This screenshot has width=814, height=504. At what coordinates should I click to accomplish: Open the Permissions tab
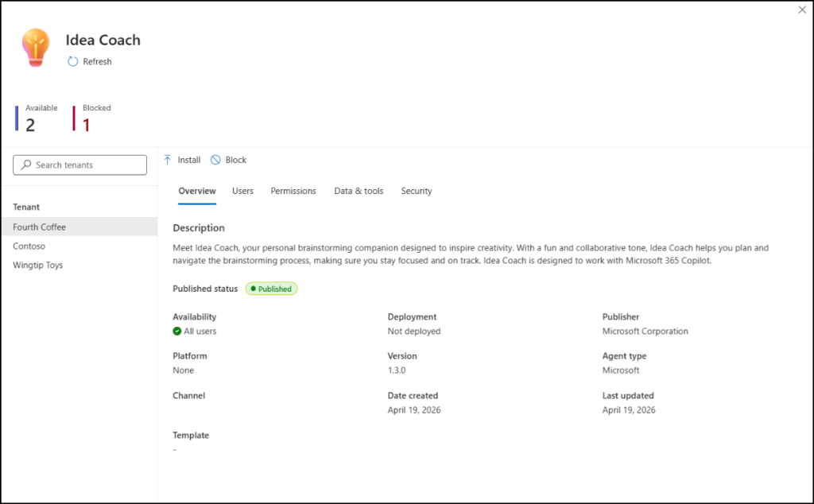[293, 191]
